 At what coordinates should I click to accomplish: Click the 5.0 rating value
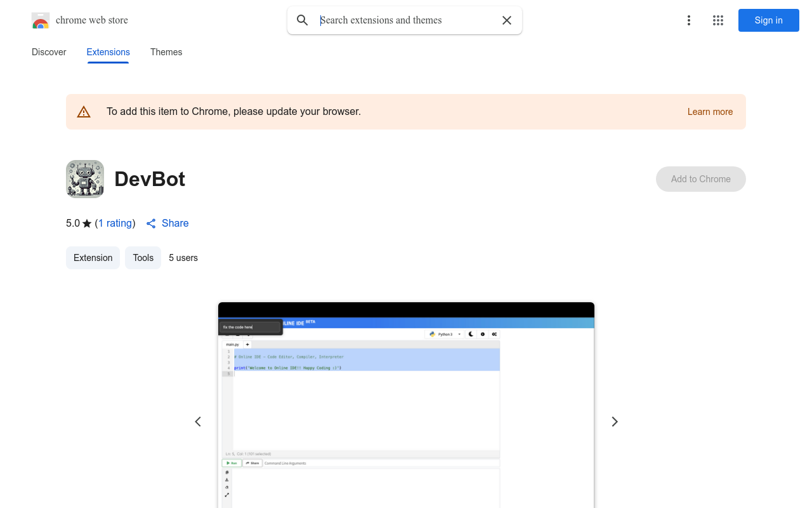click(73, 224)
